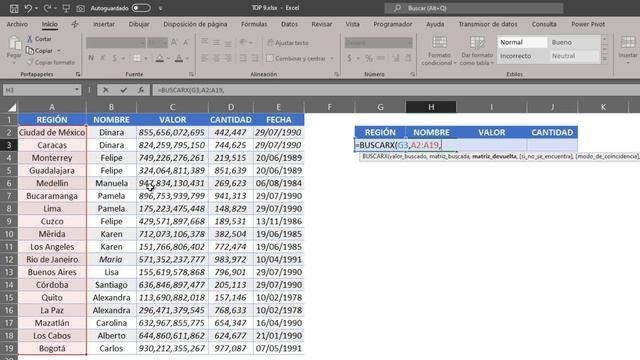Click the text orientation icon
The width and height of the screenshot is (640, 360).
pyautogui.click(x=244, y=42)
